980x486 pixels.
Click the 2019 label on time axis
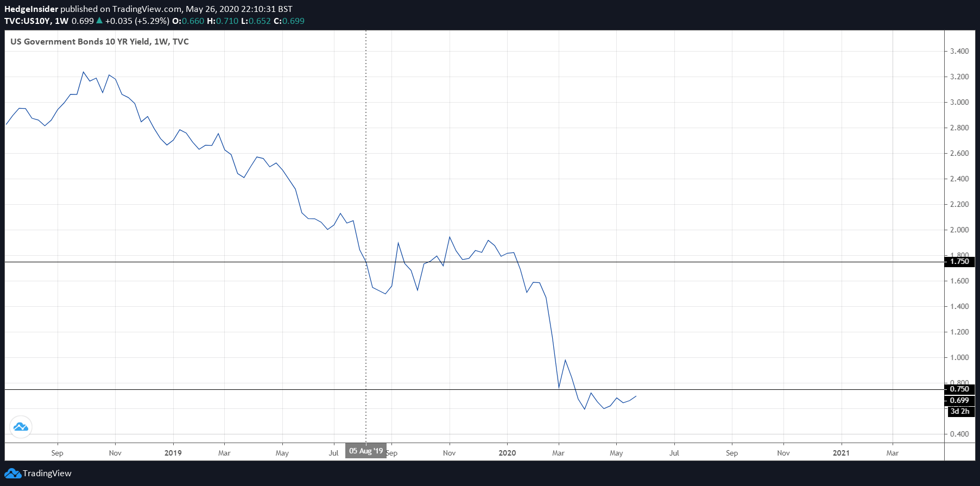coord(173,453)
